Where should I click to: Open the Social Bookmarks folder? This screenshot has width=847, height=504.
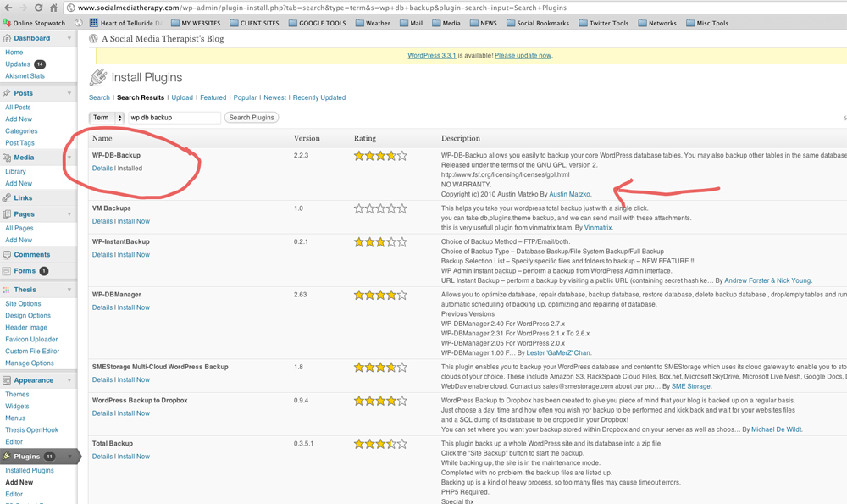[x=538, y=23]
